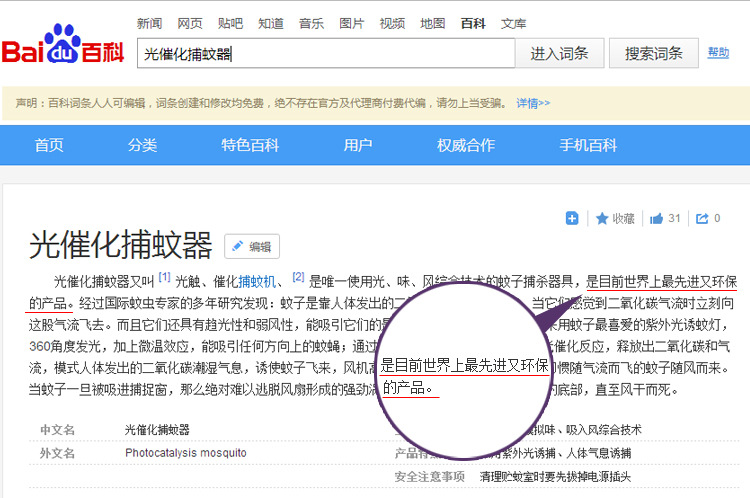Click the blue plus add icon

coord(572,219)
